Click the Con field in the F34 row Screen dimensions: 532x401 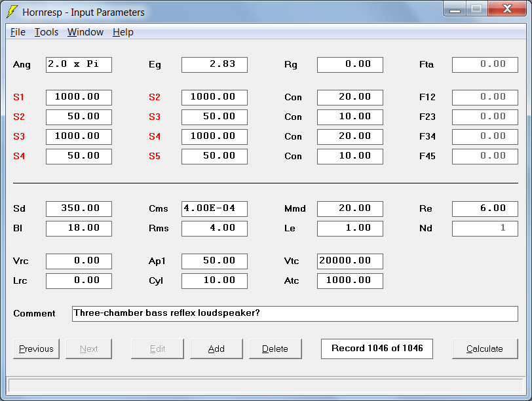click(350, 137)
